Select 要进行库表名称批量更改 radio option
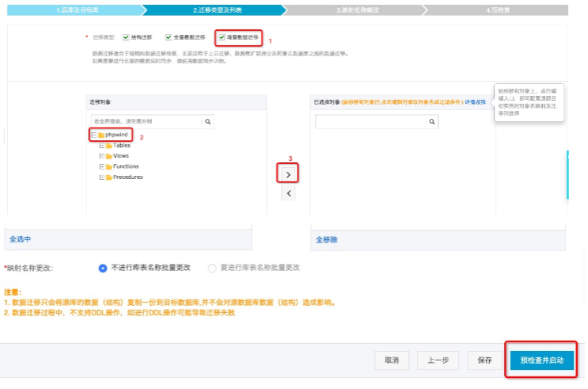This screenshot has height=389, width=588. [212, 268]
